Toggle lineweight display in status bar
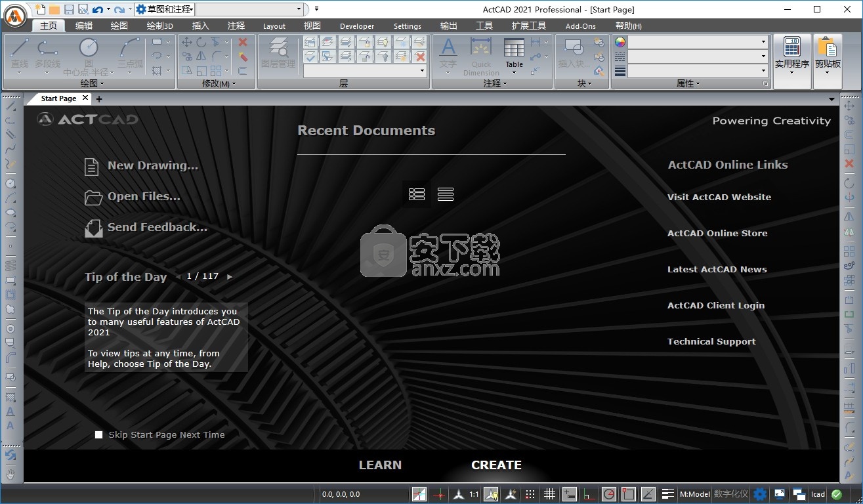Image resolution: width=863 pixels, height=504 pixels. pos(668,494)
